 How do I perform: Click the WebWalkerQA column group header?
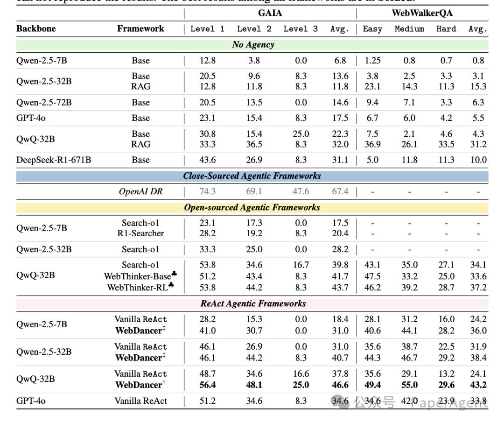coord(422,13)
